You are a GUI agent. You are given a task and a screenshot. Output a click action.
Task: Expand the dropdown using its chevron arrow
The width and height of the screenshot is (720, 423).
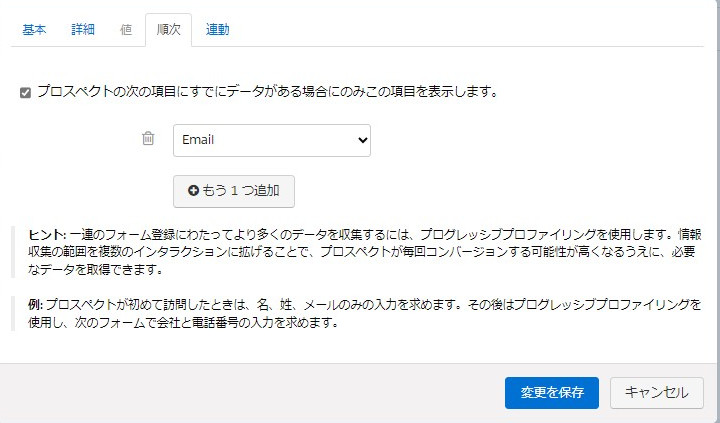[363, 140]
